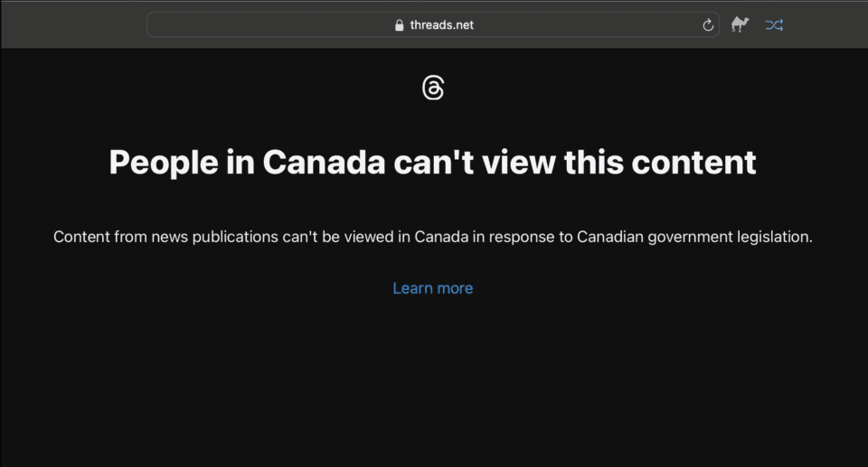Reload the page with the refresh icon

tap(708, 25)
